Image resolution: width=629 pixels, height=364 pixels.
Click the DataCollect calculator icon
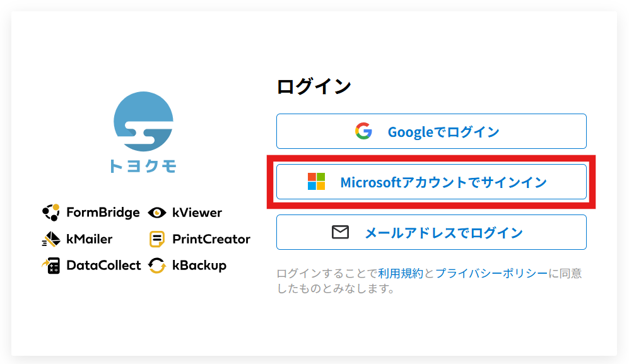click(x=51, y=266)
